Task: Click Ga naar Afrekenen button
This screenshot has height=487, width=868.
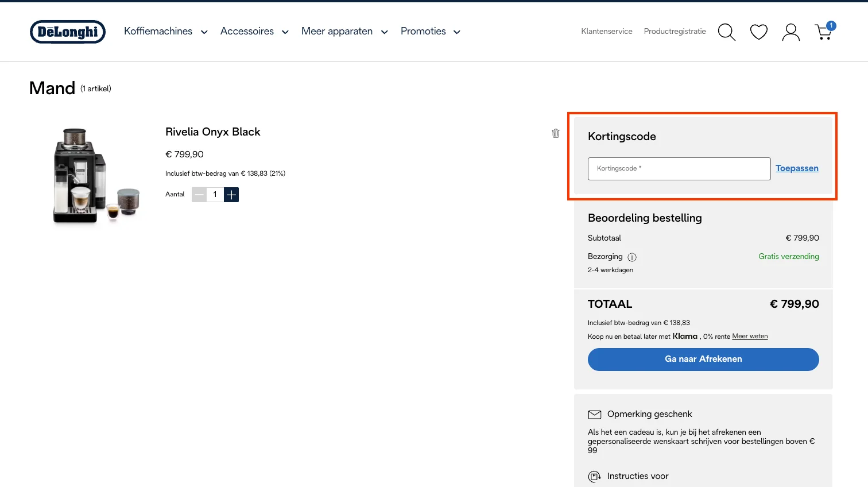Action: (703, 360)
